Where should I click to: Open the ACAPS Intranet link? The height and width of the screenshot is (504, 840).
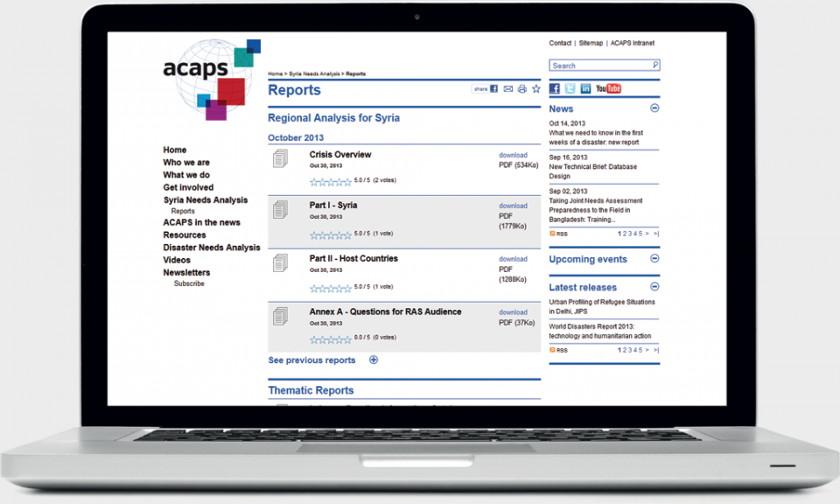(x=632, y=43)
